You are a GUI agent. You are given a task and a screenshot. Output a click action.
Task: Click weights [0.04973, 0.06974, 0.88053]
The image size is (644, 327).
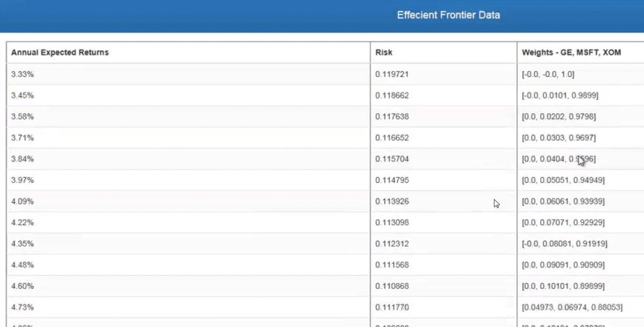tap(572, 307)
